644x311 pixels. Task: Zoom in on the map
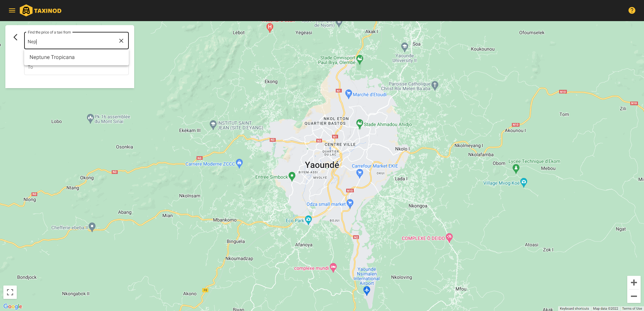634,283
